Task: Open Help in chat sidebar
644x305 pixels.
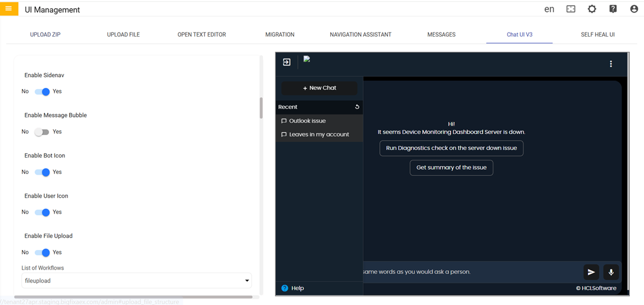Action: pyautogui.click(x=293, y=288)
